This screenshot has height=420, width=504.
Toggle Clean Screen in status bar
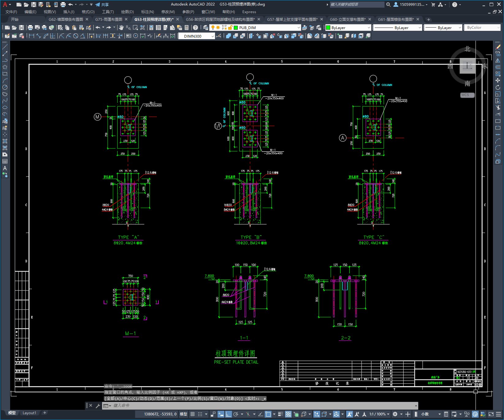coord(491,414)
